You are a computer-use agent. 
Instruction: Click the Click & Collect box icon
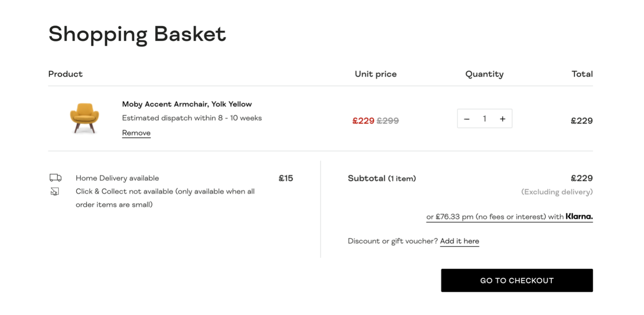pos(55,191)
